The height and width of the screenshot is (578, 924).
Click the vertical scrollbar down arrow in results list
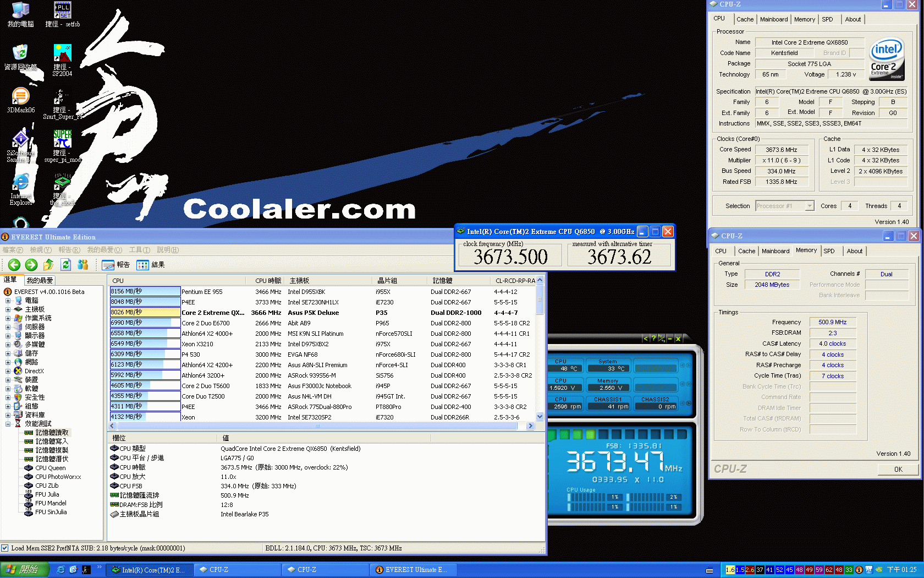pos(540,417)
